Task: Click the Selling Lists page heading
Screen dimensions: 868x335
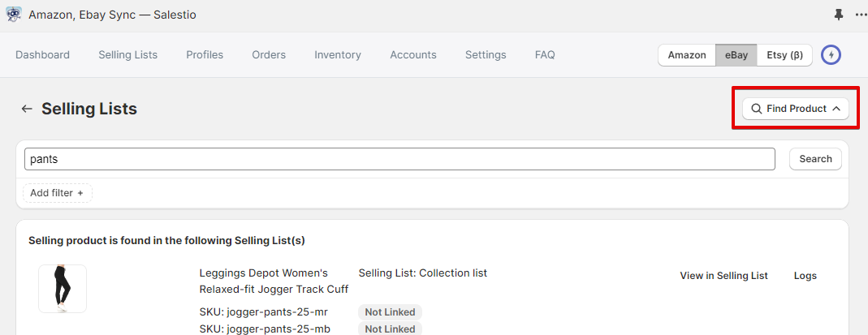Action: [x=89, y=109]
